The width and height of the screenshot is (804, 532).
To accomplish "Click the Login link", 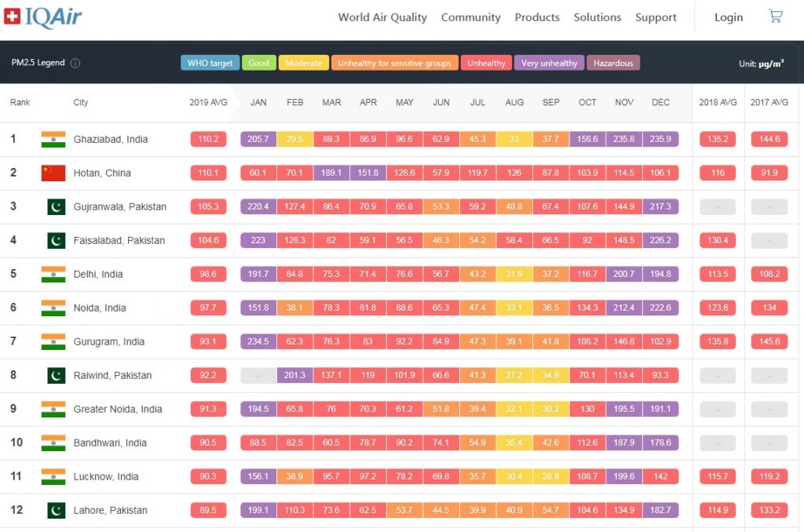I will point(729,17).
